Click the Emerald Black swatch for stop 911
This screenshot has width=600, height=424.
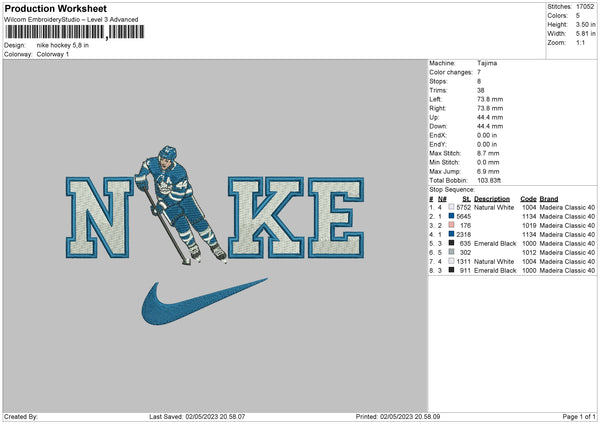452,270
